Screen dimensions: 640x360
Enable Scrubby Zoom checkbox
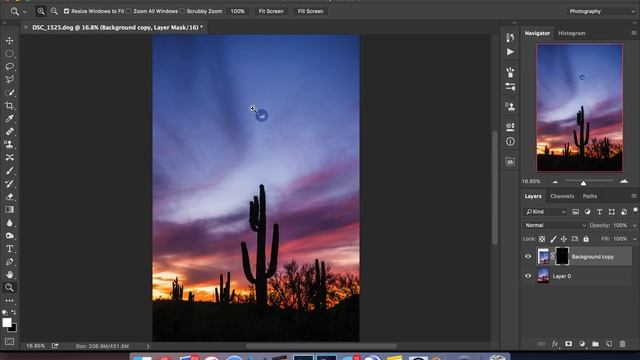pyautogui.click(x=182, y=11)
